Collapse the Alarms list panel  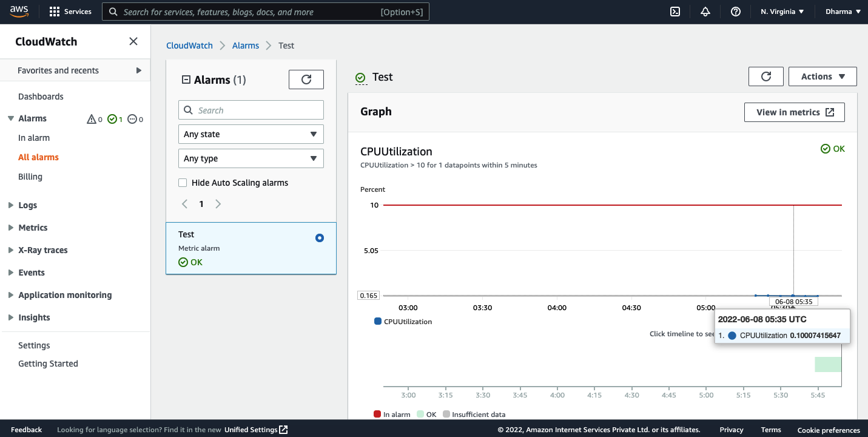click(186, 80)
